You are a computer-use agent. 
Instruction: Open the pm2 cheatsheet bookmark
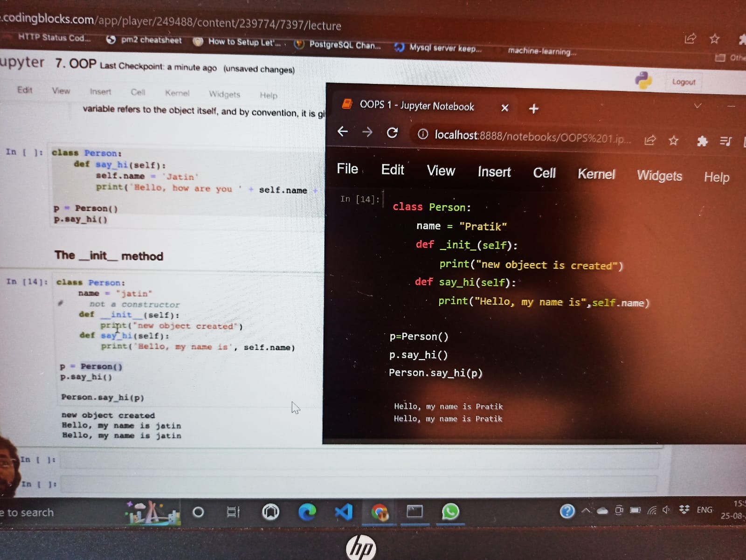coord(145,40)
